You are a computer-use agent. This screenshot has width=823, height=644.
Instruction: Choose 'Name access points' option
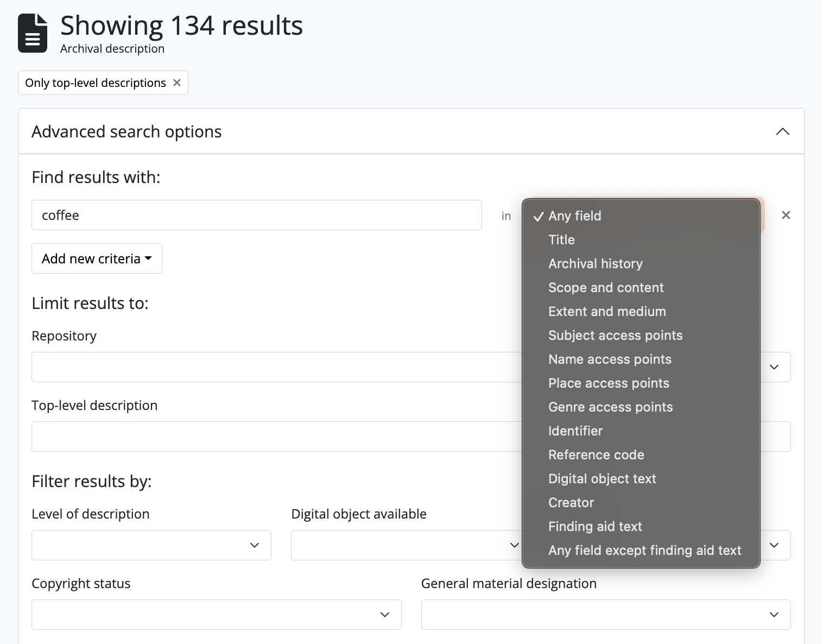(x=610, y=359)
